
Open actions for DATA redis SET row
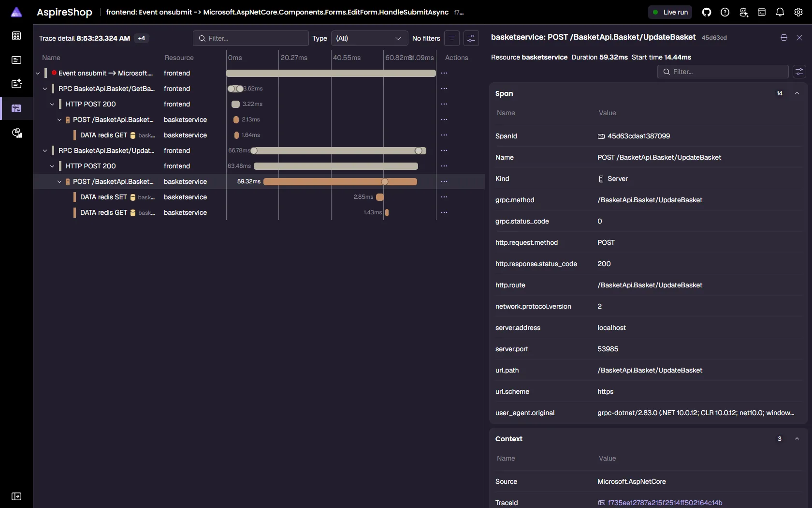444,197
